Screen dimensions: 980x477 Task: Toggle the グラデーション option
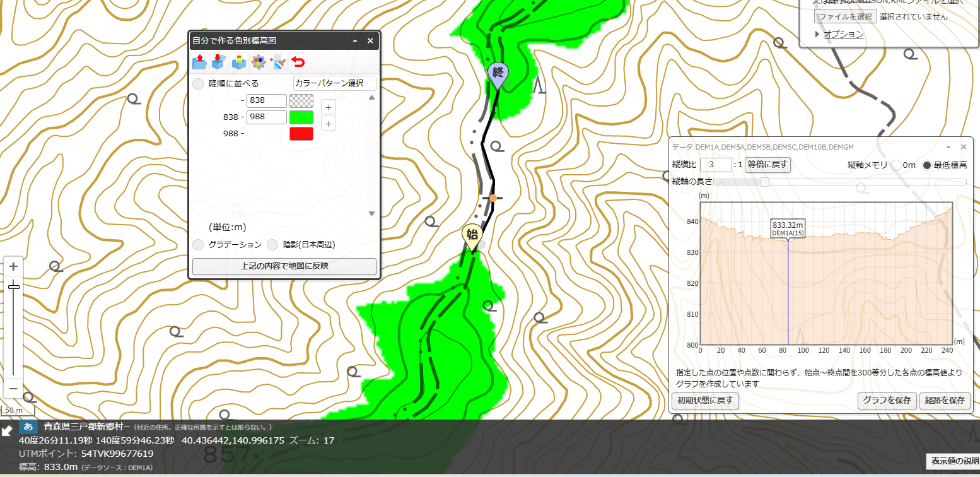point(198,244)
